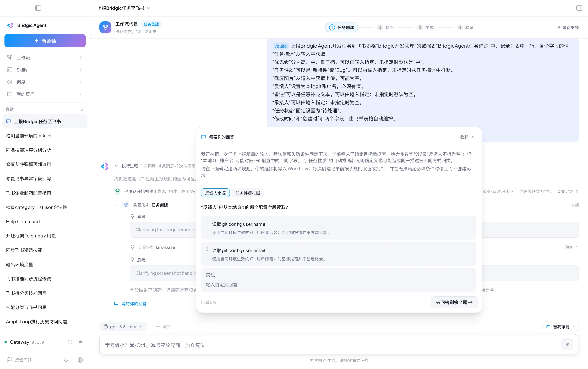The image size is (588, 369).
Task: Click the plus icon beside 添加
Action: [x=158, y=326]
